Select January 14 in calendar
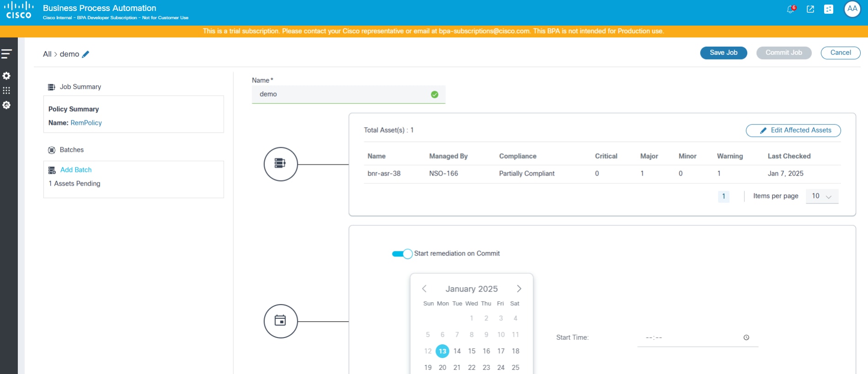 [457, 351]
